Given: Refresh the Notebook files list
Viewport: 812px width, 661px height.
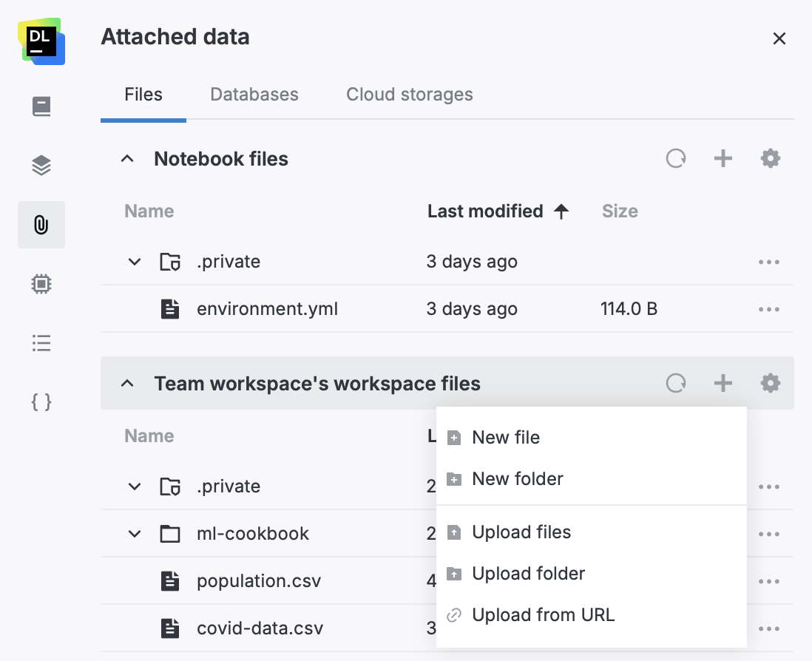Looking at the screenshot, I should point(675,157).
